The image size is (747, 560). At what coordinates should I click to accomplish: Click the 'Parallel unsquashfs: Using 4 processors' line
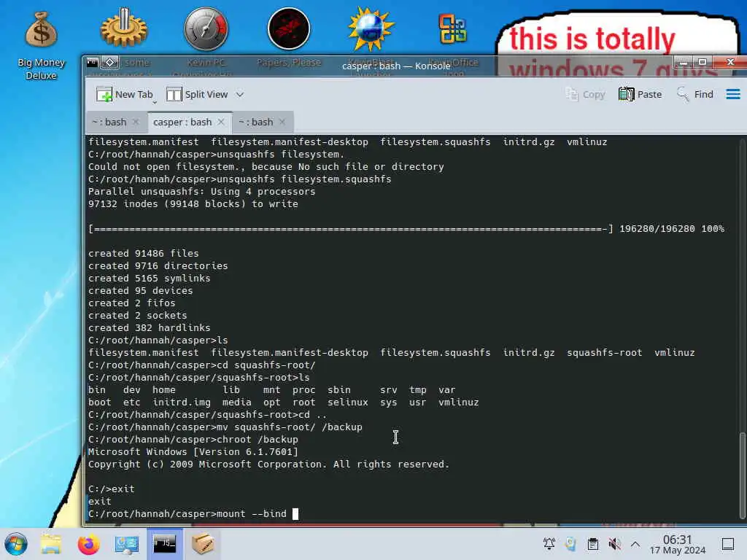click(x=201, y=192)
